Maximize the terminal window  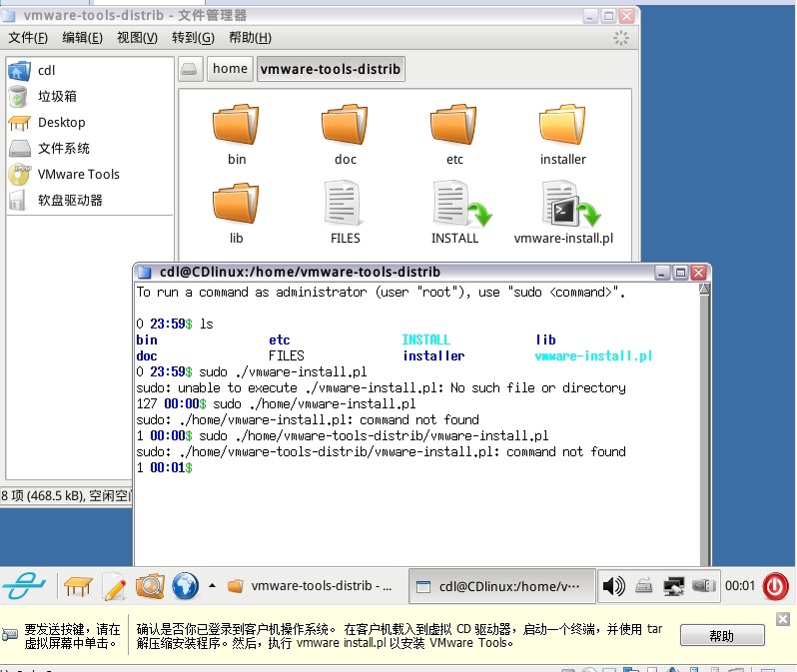pos(680,273)
